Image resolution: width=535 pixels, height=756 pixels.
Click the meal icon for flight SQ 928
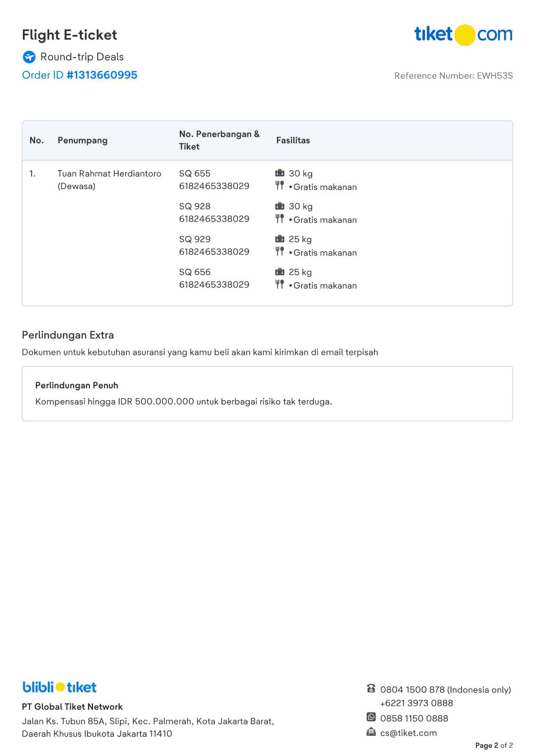280,219
